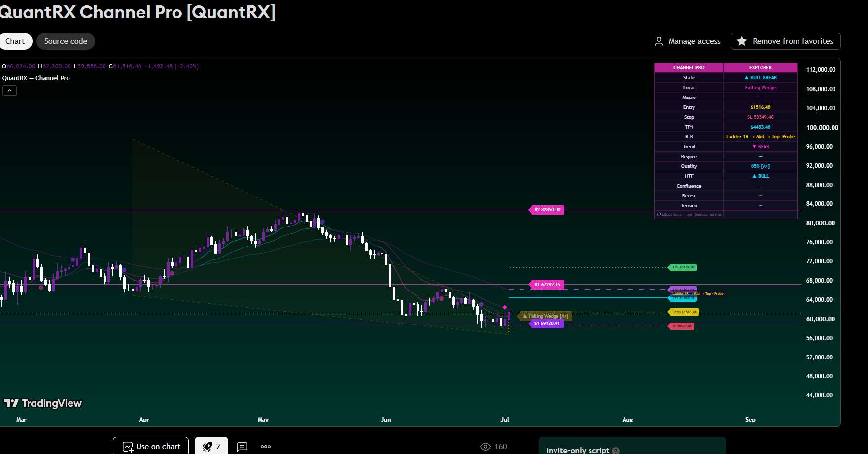The width and height of the screenshot is (868, 454).
Task: Click the green TP3 70819 target label
Action: click(x=682, y=267)
